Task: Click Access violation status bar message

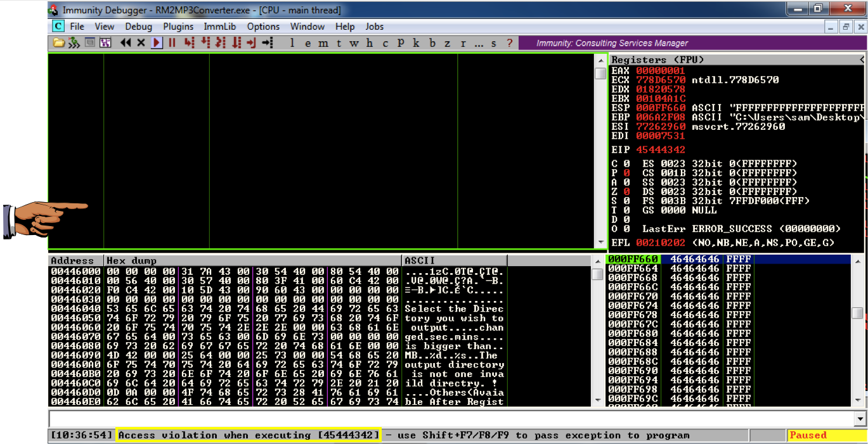Action: [249, 435]
